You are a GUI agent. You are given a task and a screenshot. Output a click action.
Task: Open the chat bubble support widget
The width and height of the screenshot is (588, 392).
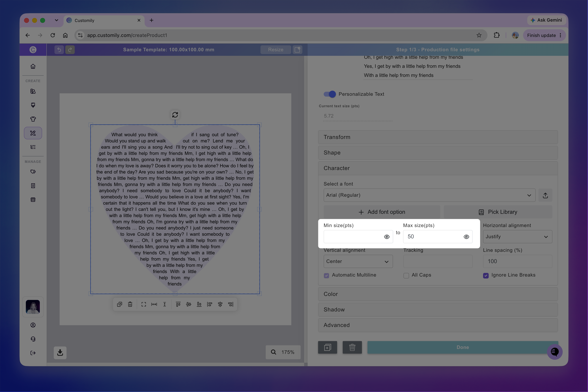tap(555, 352)
